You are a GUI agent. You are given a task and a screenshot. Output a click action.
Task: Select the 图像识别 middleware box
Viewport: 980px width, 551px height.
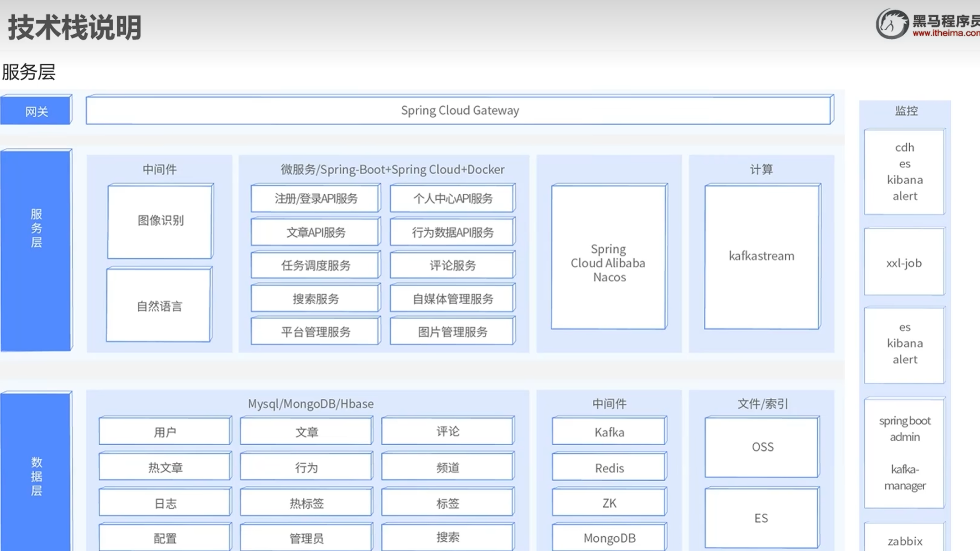160,221
